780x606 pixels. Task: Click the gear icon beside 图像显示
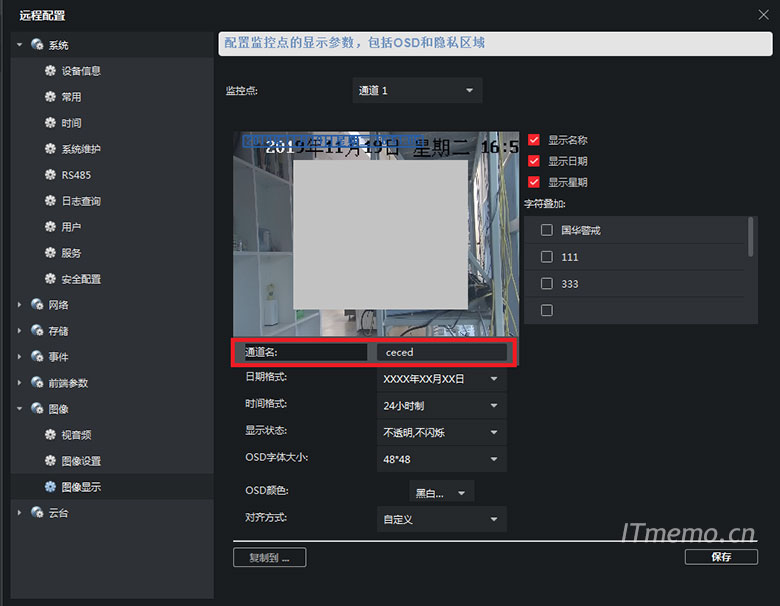coord(50,487)
